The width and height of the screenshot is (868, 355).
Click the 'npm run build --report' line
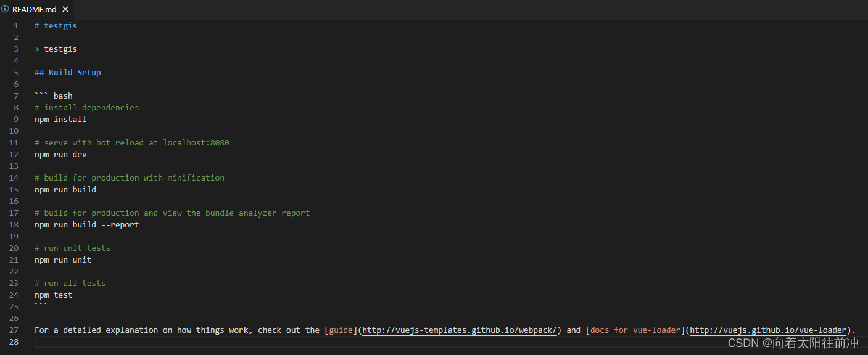[x=87, y=225]
